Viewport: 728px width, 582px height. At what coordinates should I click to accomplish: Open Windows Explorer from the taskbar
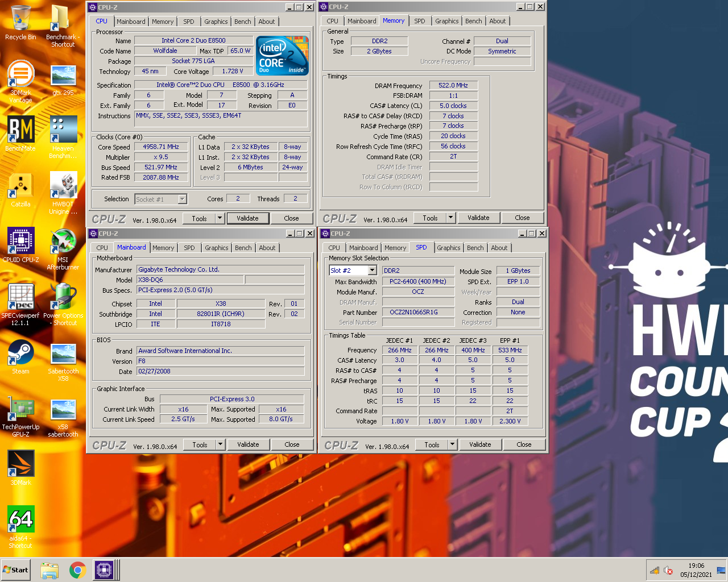49,570
